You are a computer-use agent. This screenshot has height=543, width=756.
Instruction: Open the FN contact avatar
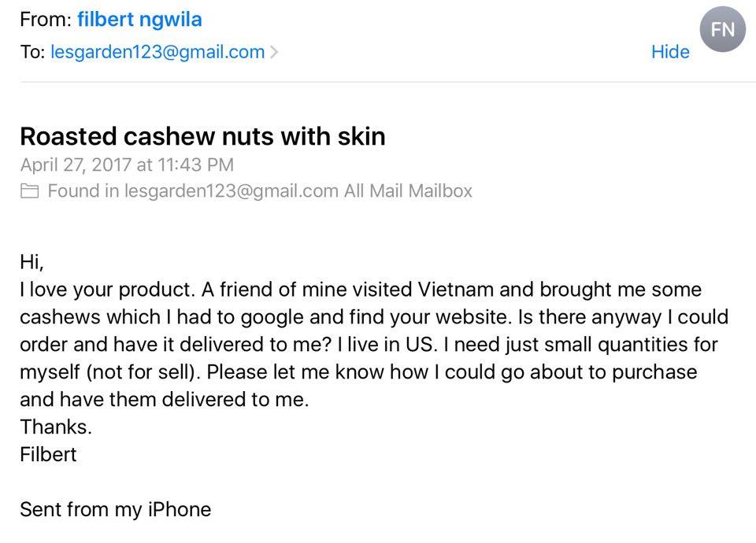(x=722, y=29)
